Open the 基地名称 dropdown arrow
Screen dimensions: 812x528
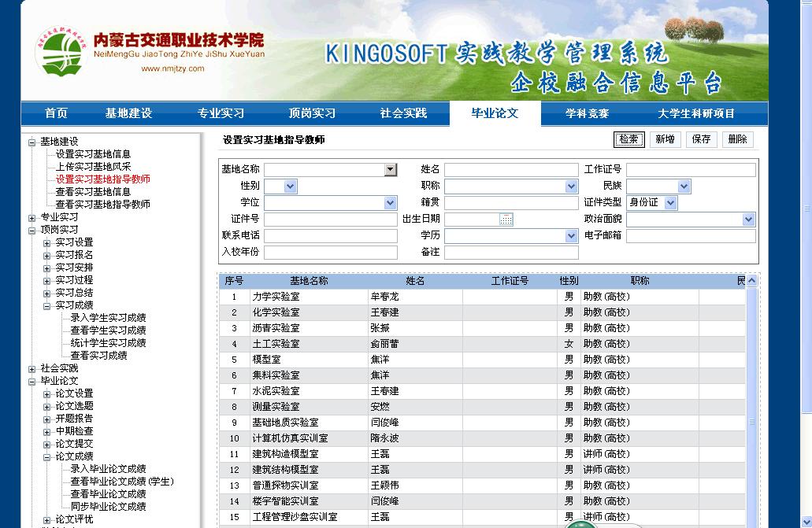click(391, 170)
